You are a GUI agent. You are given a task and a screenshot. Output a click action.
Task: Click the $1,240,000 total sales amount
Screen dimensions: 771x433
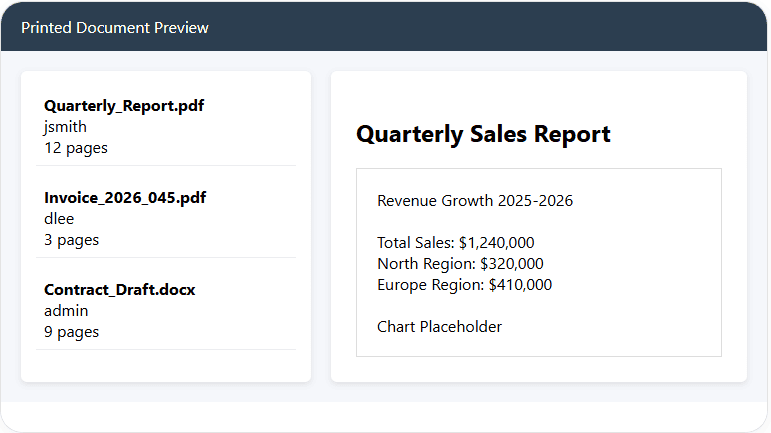tap(497, 243)
